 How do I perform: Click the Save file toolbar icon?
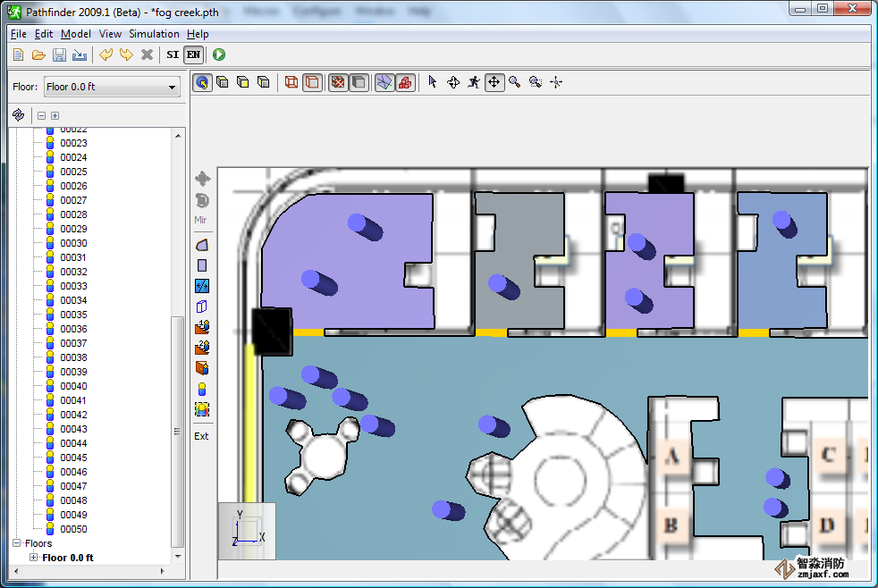pos(59,55)
